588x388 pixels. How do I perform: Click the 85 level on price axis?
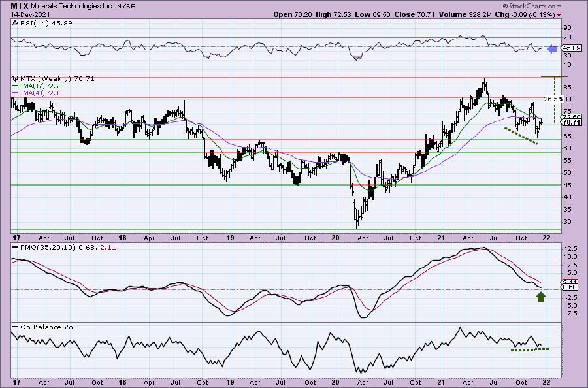(567, 88)
